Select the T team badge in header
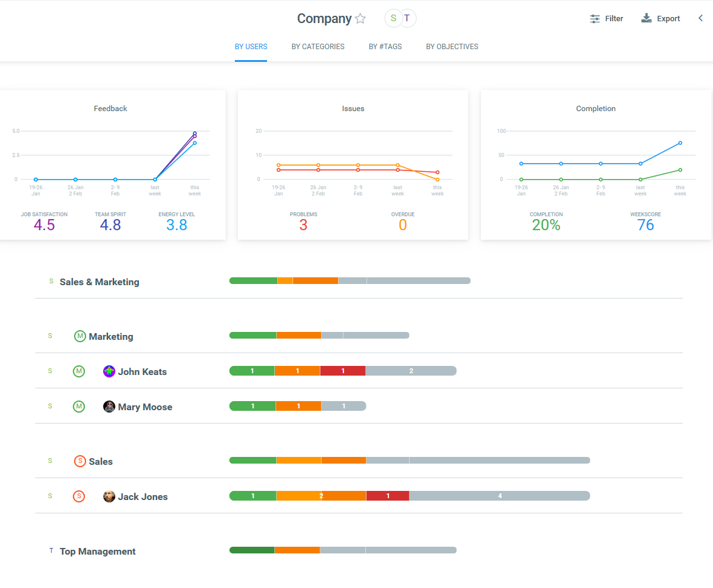713x588 pixels. [407, 18]
